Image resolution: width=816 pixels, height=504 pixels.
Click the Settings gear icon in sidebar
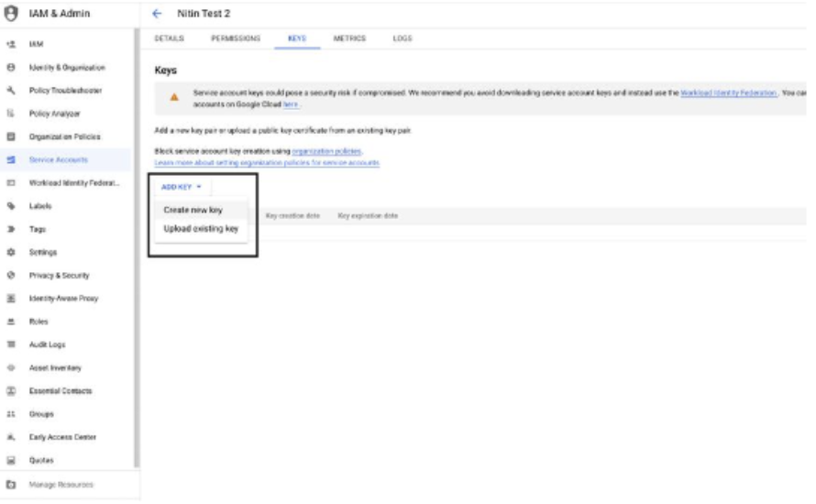pyautogui.click(x=11, y=252)
